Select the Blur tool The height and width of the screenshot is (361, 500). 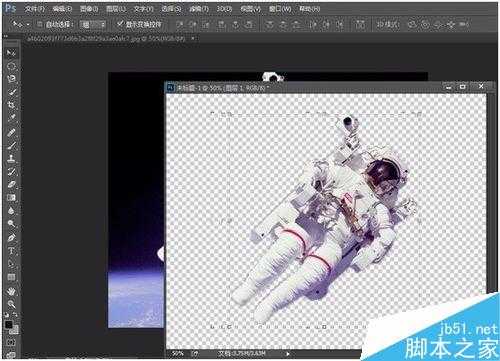[11, 210]
